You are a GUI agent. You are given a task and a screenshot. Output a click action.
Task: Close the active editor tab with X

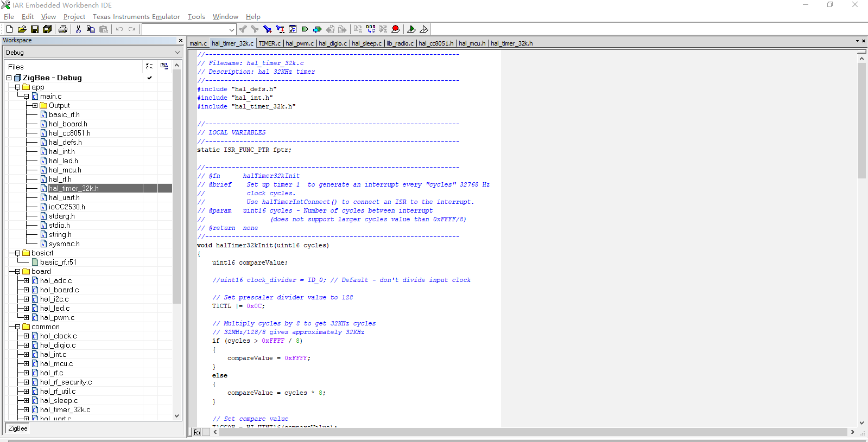click(864, 41)
